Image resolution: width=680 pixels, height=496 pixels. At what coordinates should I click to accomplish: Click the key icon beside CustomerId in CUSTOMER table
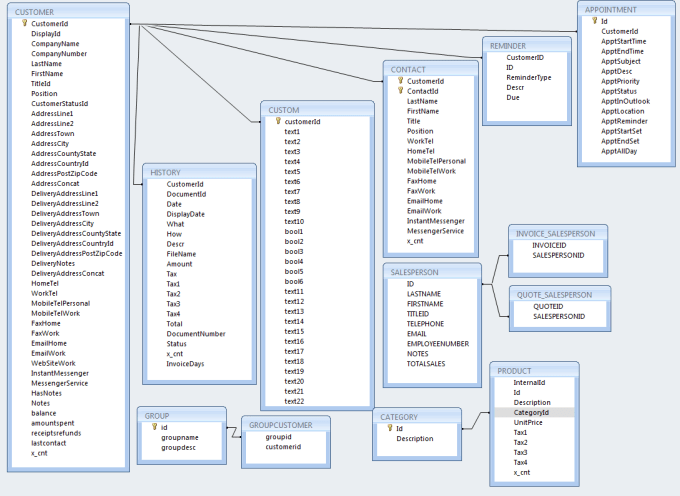25,23
